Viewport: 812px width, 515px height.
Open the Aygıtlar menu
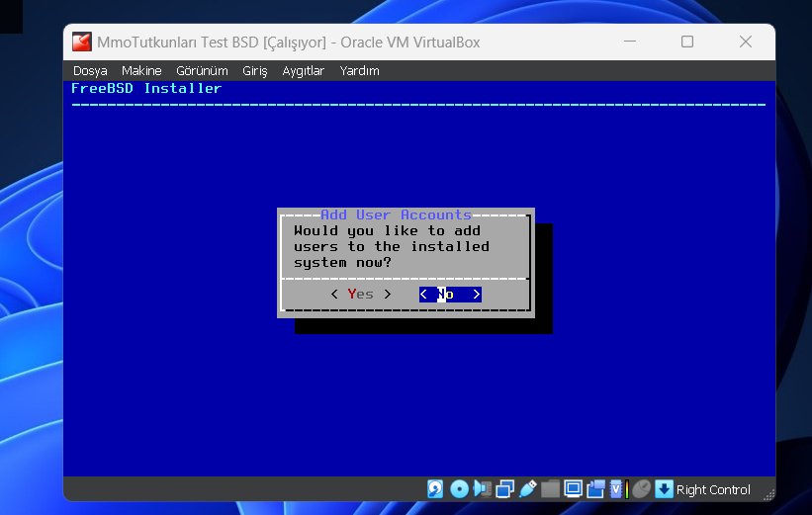coord(303,71)
